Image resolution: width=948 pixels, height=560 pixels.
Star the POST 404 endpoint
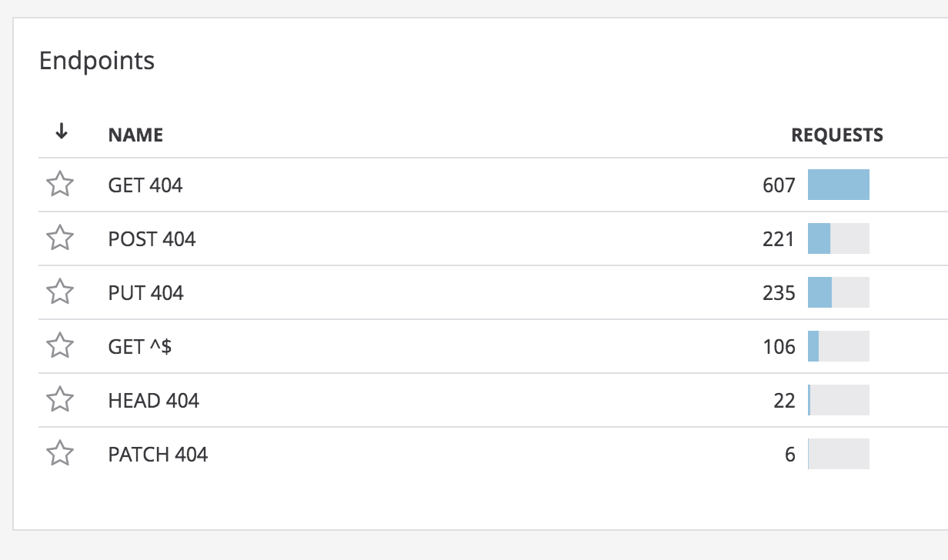point(61,238)
